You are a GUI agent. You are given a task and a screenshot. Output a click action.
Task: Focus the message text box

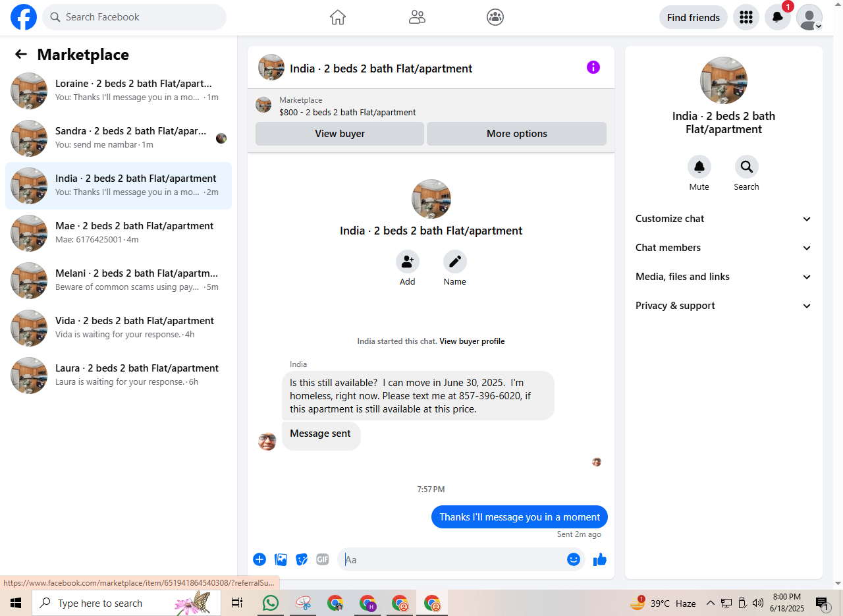pos(452,559)
